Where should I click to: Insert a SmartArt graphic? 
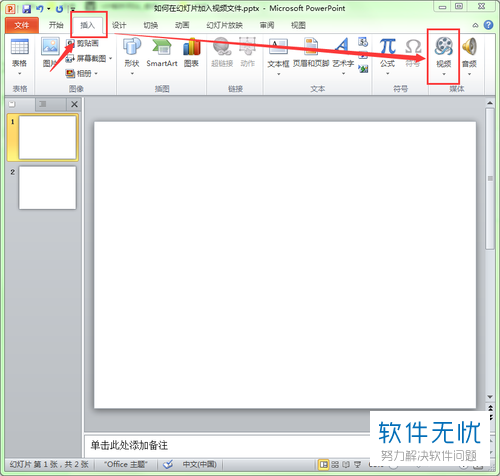pyautogui.click(x=162, y=52)
